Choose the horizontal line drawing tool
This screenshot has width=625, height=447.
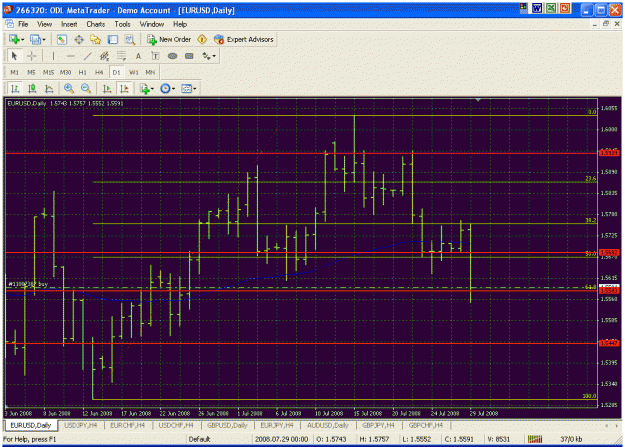coord(71,56)
